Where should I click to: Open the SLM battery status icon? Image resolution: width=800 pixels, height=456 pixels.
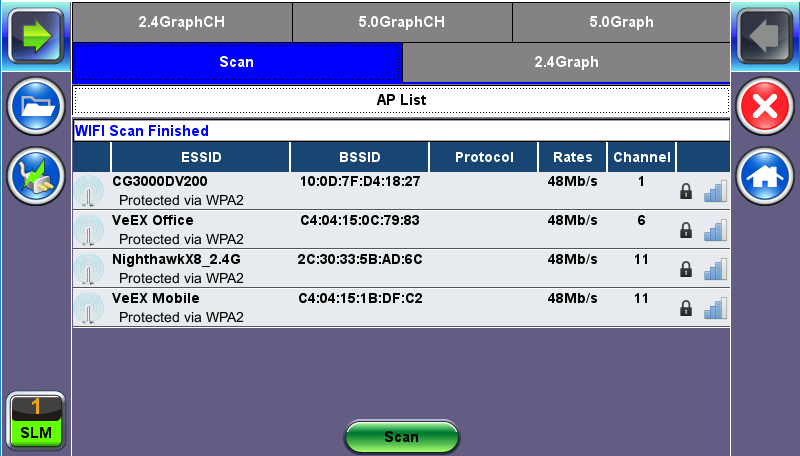click(x=35, y=421)
